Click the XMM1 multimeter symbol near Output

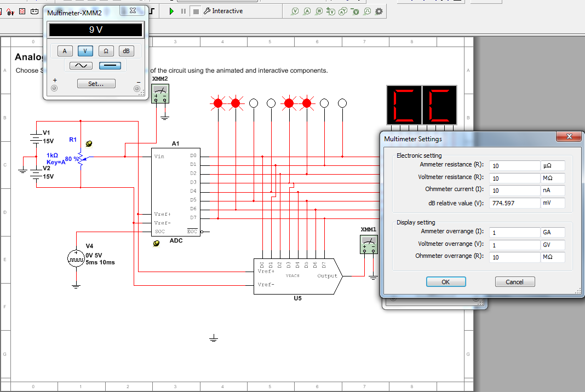pyautogui.click(x=368, y=244)
